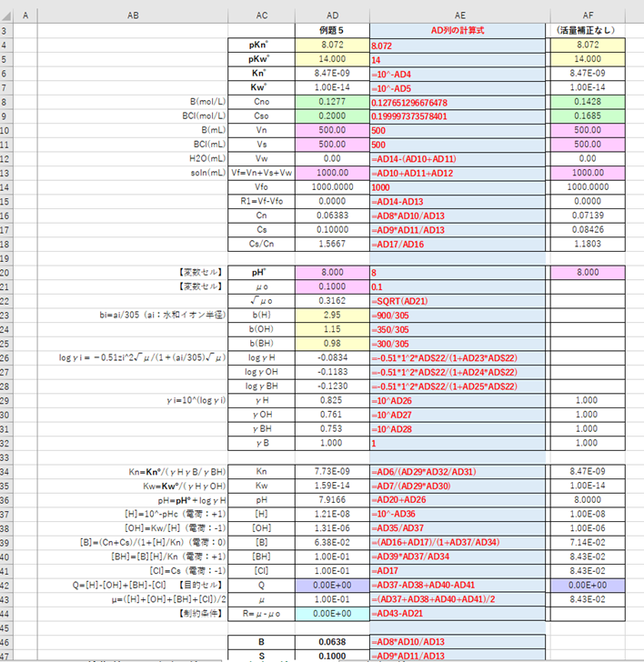
Task: Select row 20 header
Action: [x=5, y=273]
